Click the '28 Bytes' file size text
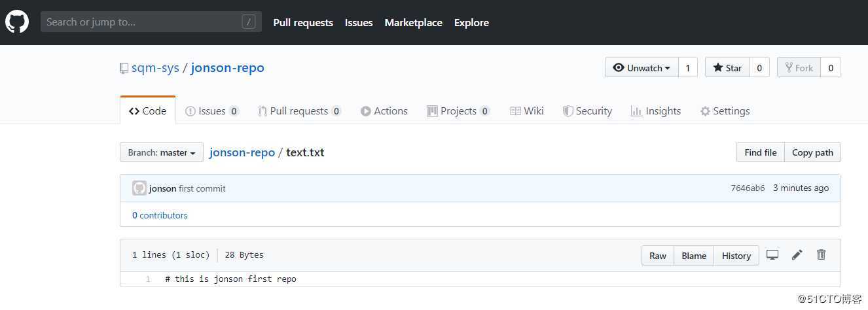The image size is (868, 310). point(244,255)
